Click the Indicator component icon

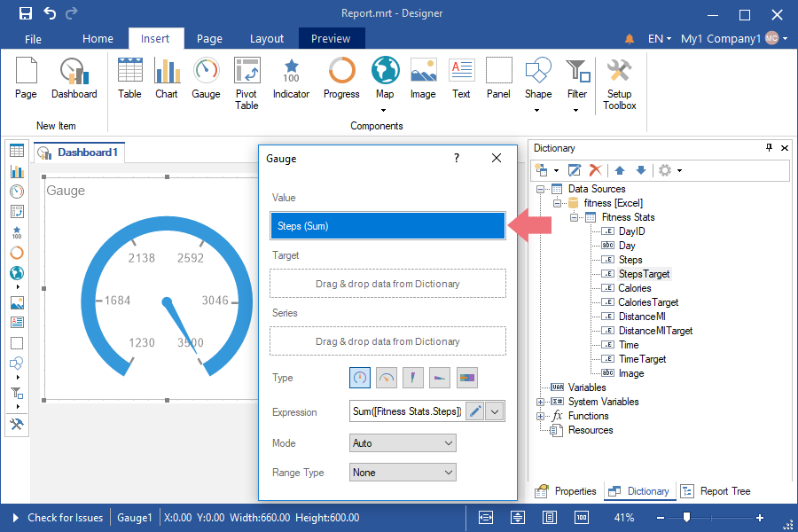coord(291,80)
